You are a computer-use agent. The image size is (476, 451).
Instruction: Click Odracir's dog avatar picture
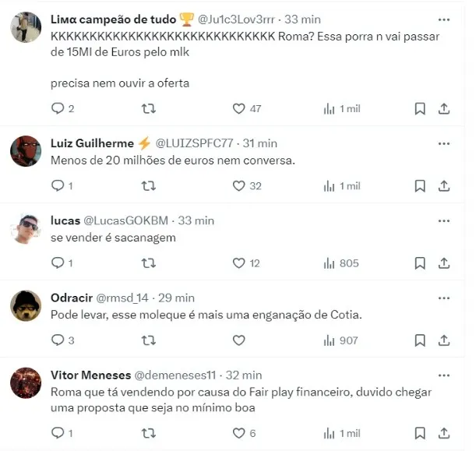tap(26, 305)
